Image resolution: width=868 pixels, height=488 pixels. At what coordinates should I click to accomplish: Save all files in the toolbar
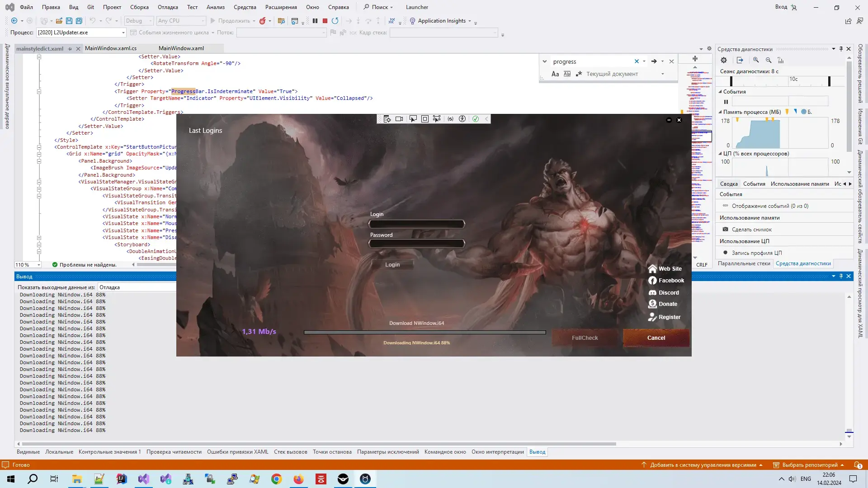pyautogui.click(x=79, y=21)
